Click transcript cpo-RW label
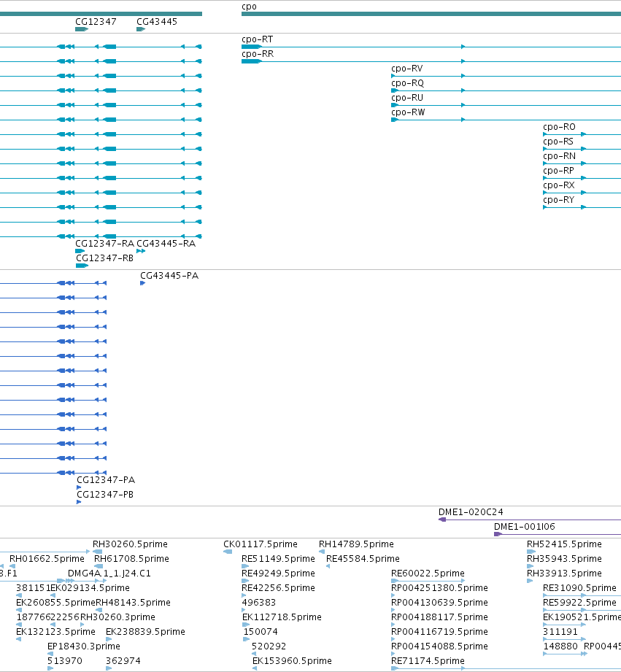 (408, 112)
